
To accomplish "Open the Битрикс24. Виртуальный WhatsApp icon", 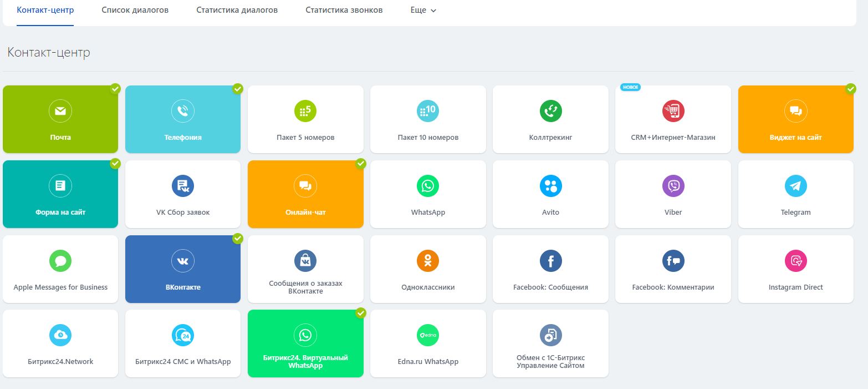I will (305, 335).
